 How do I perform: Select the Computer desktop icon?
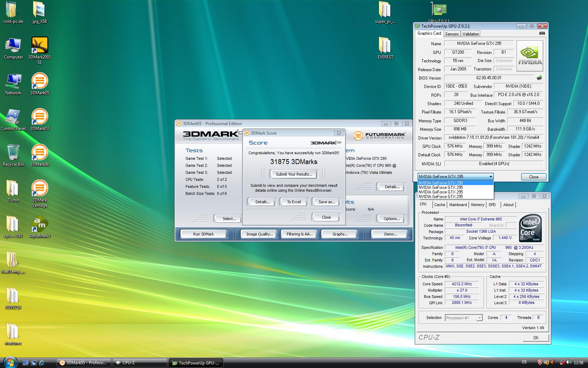pos(13,49)
